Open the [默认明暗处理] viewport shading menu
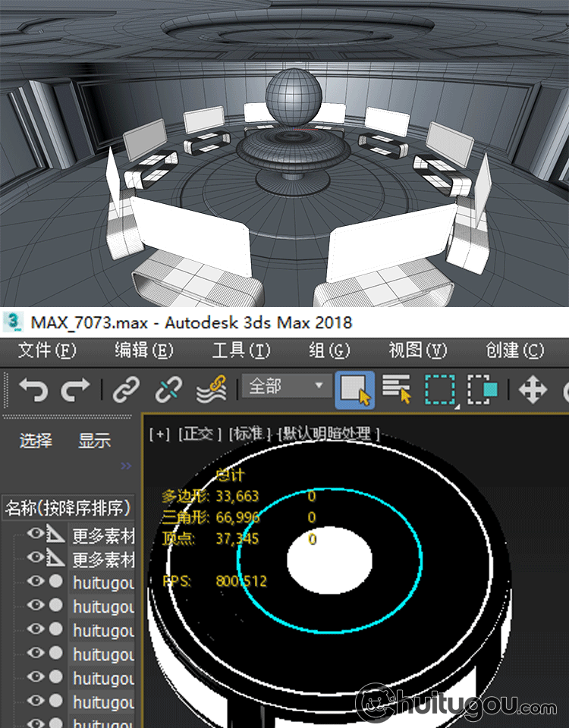 click(x=329, y=434)
